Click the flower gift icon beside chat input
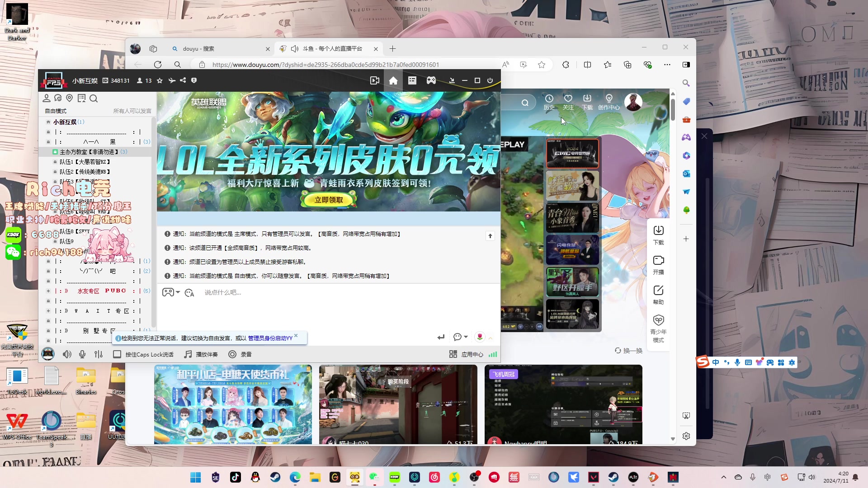This screenshot has height=488, width=868. pos(480,337)
